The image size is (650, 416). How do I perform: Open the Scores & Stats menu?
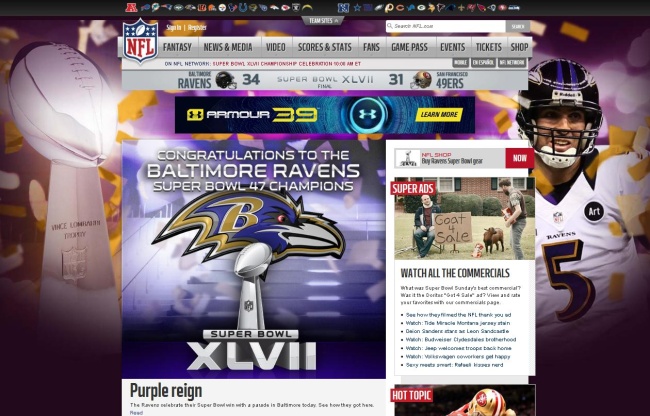point(324,47)
